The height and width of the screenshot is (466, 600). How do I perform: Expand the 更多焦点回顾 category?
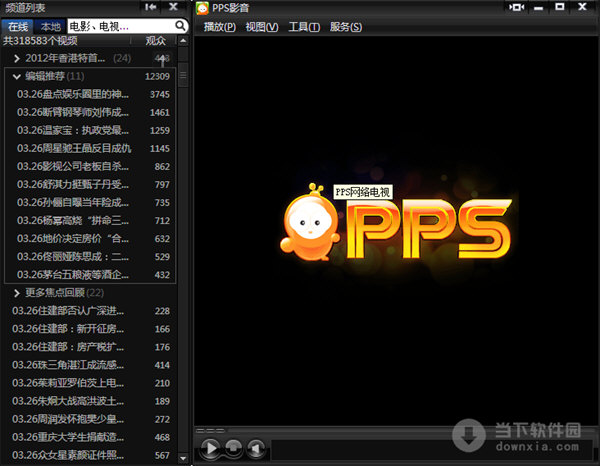point(17,293)
